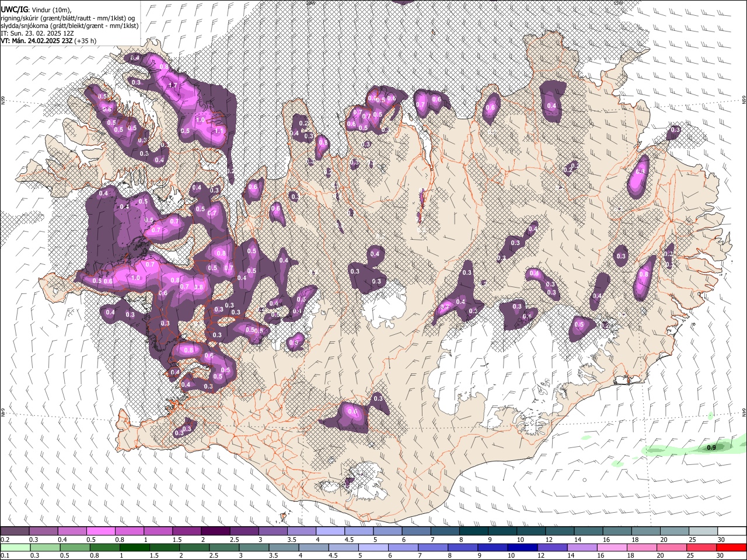Choose the very dark purple 2 snow swatch

215,531
